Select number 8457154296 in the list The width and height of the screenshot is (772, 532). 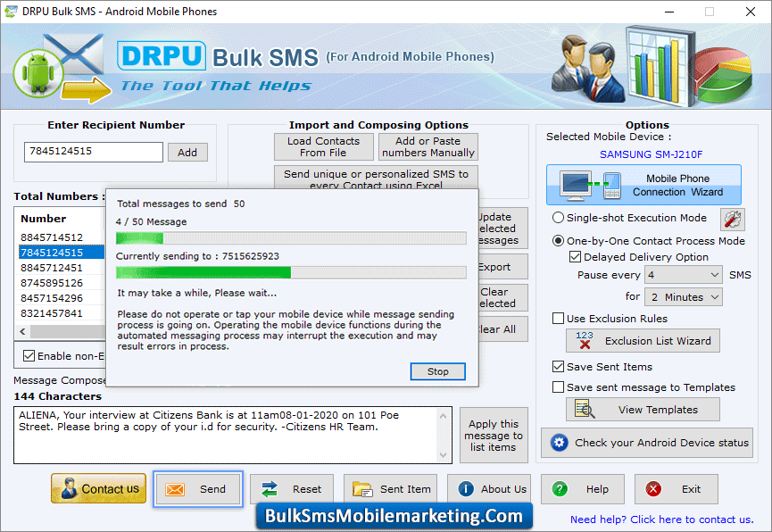(52, 298)
